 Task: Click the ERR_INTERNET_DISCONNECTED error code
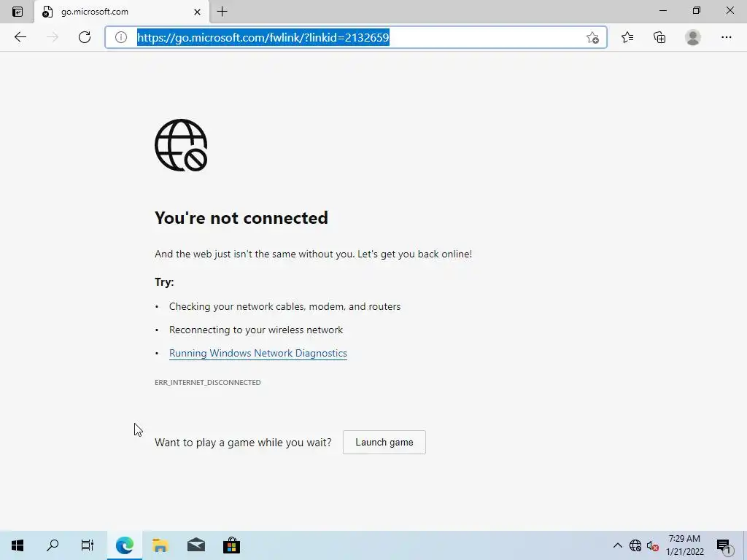(x=208, y=382)
